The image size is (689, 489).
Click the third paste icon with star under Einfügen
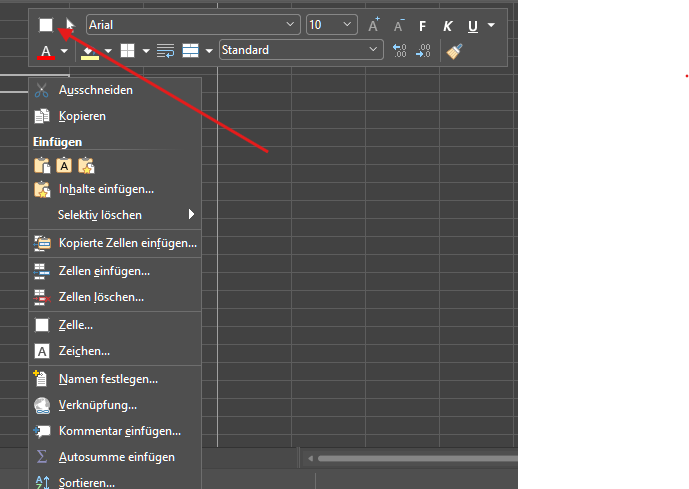(86, 166)
